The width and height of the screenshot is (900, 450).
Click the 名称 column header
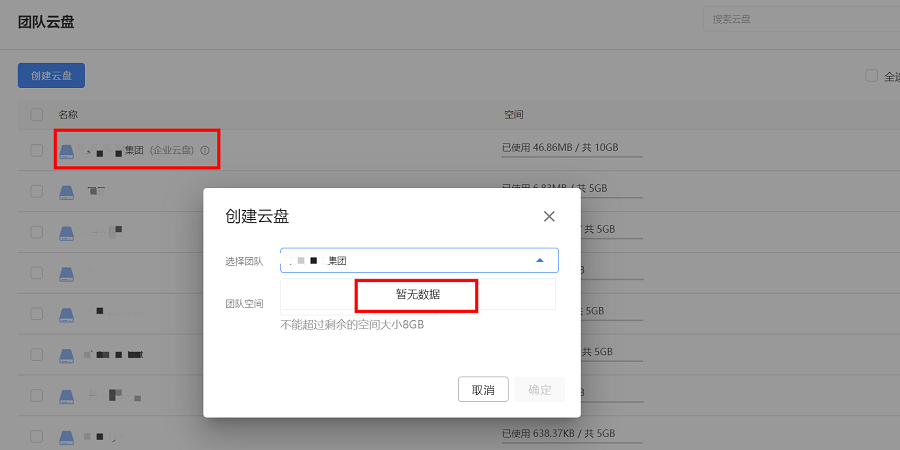tap(68, 115)
